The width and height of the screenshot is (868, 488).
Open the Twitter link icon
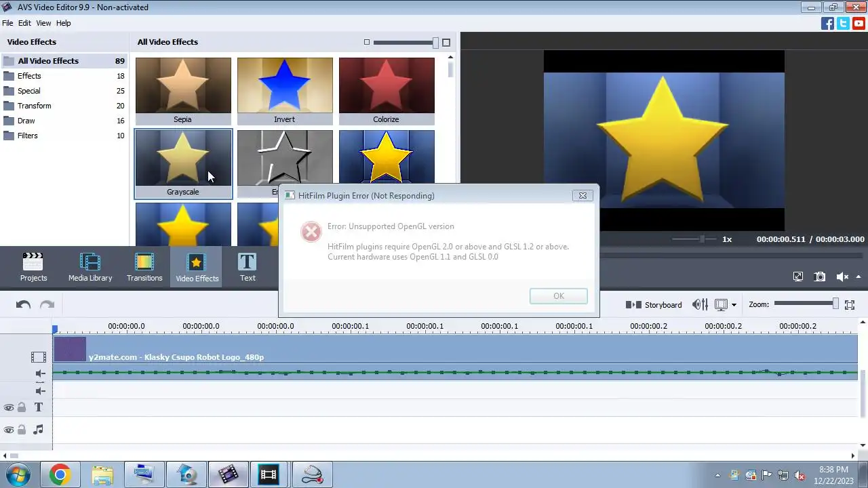tap(843, 23)
